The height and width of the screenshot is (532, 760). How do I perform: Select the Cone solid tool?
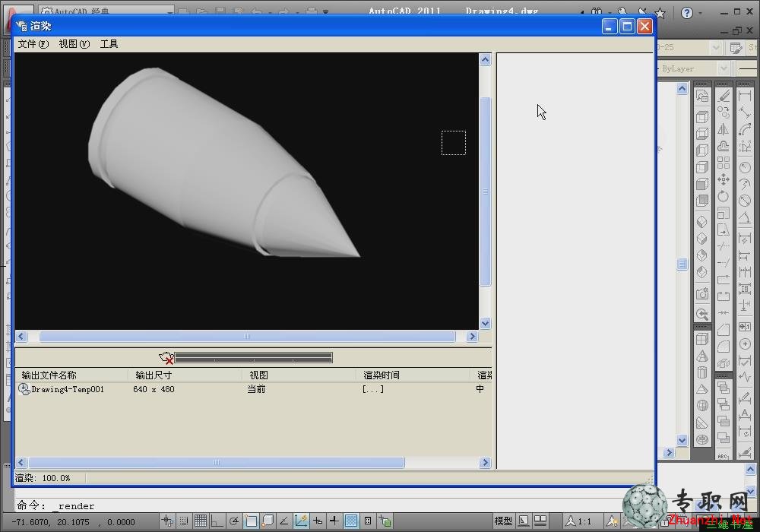pos(702,356)
